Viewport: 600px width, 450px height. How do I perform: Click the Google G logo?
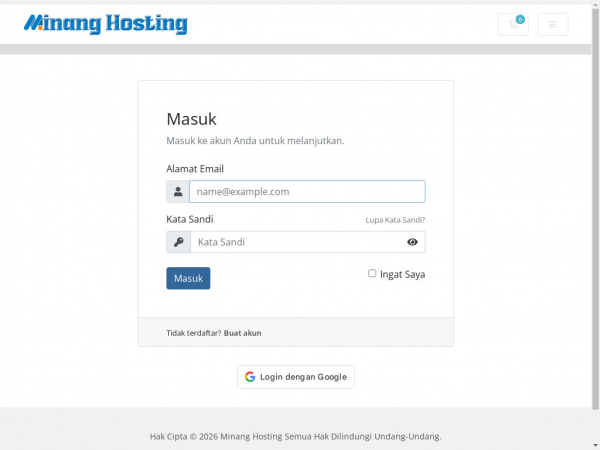(250, 377)
